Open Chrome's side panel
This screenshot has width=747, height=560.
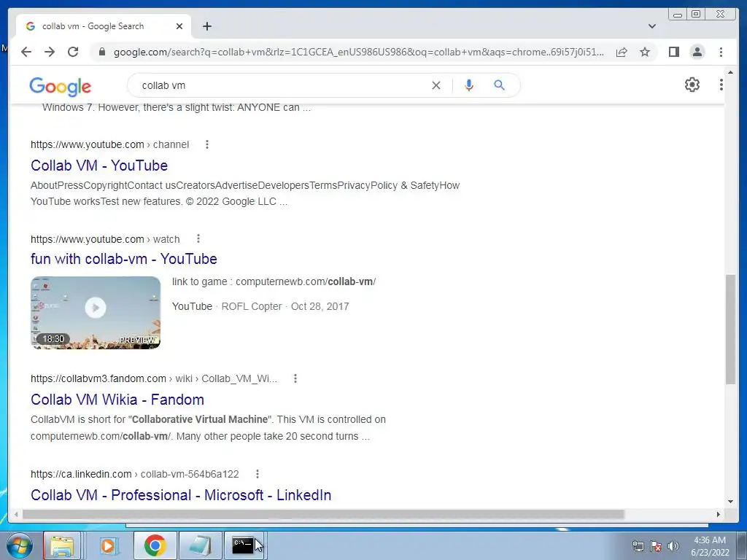click(673, 52)
